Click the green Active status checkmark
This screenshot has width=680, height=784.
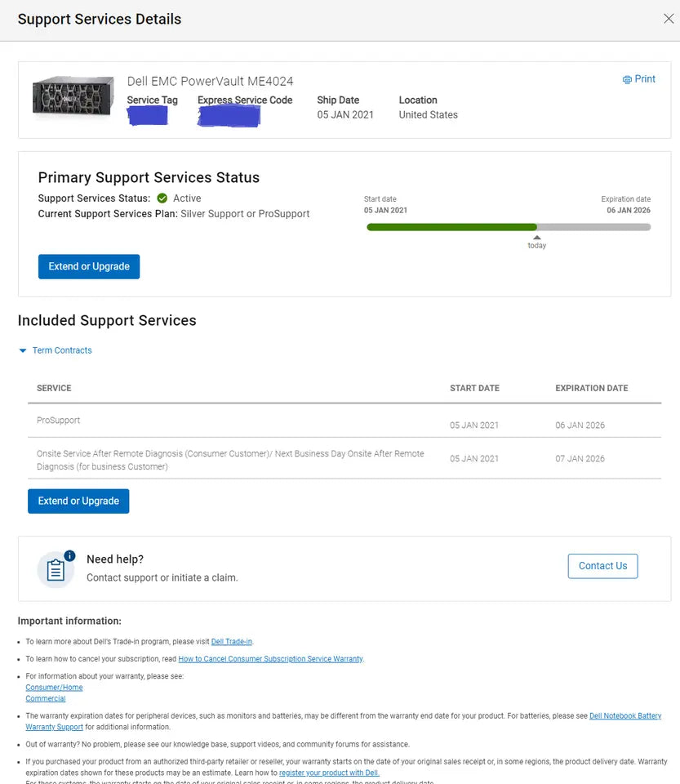pos(162,198)
